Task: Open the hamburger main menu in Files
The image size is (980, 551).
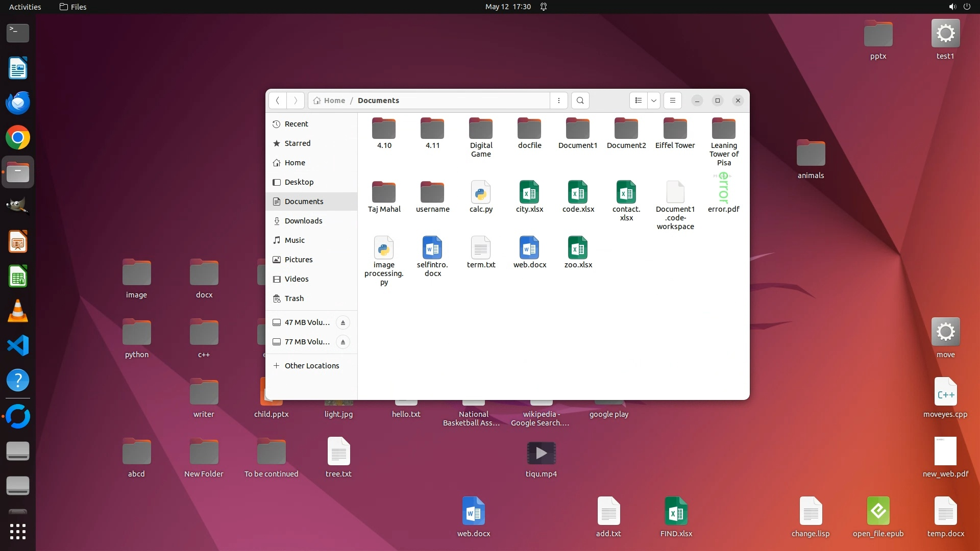Action: coord(673,101)
